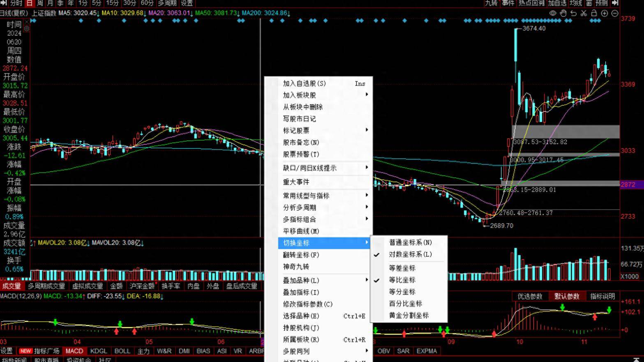644x362 pixels.
Task: Click the NEW badge beside 指标广场
Action: coord(25,351)
